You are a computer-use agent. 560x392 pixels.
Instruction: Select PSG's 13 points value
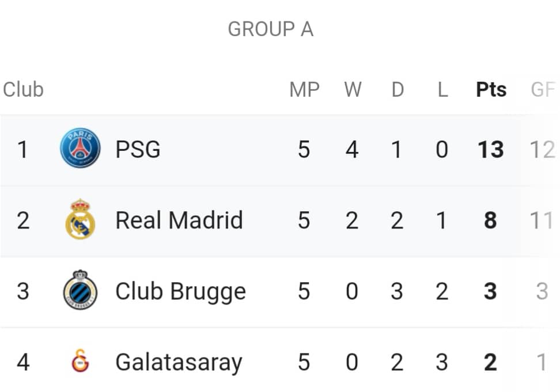click(491, 149)
